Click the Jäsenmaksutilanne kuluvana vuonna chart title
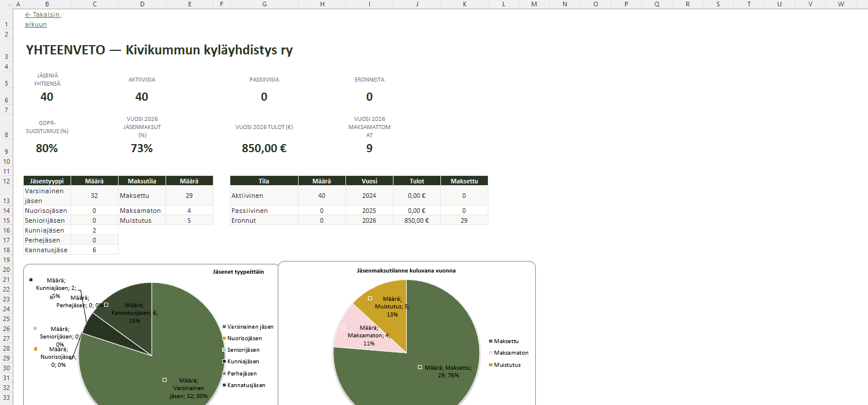 coord(406,270)
